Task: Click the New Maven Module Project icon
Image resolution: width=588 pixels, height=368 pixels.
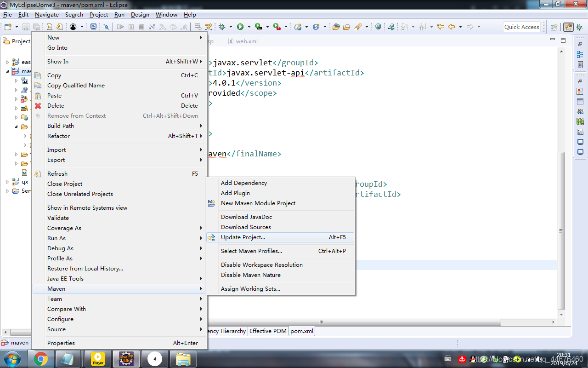Action: 211,203
